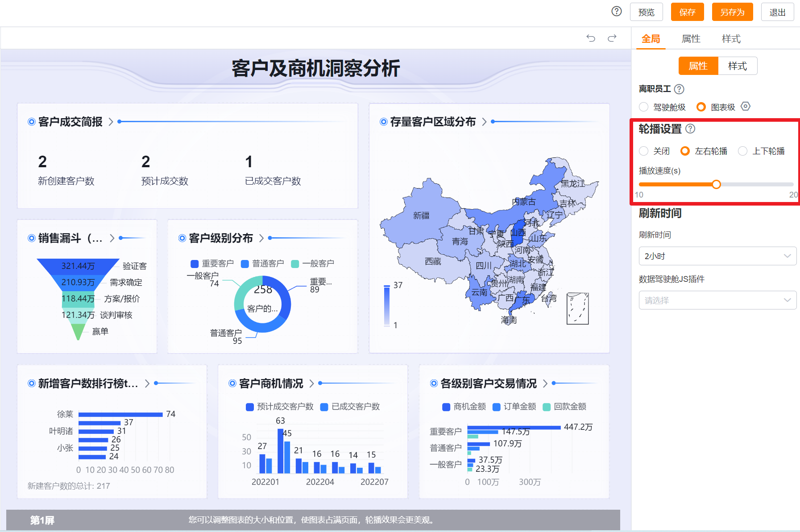Click the arrow icon beside 存量客户区域分布
The image size is (800, 532).
485,122
